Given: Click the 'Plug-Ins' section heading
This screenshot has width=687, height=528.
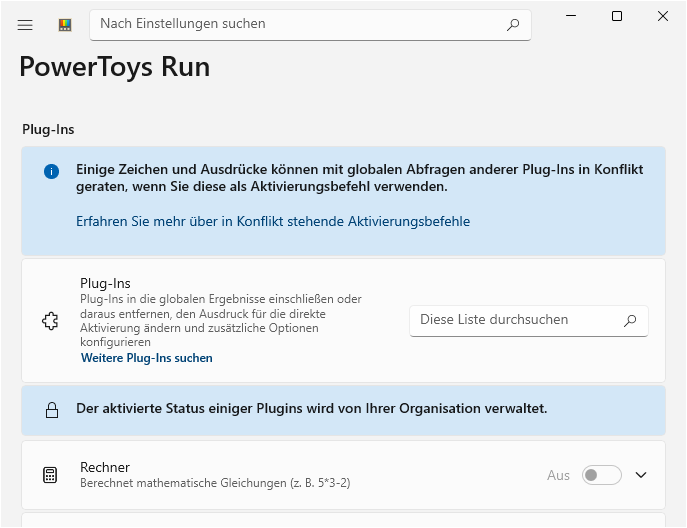Looking at the screenshot, I should [x=48, y=130].
